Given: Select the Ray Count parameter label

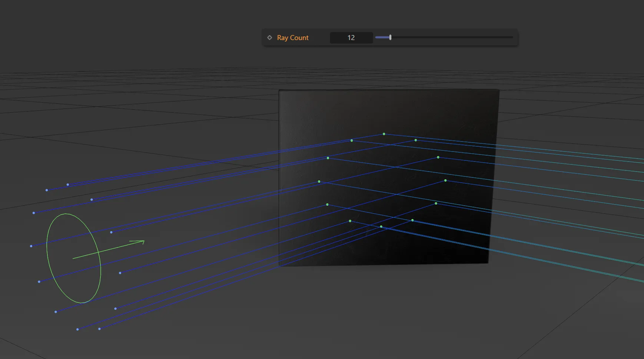Looking at the screenshot, I should point(292,38).
